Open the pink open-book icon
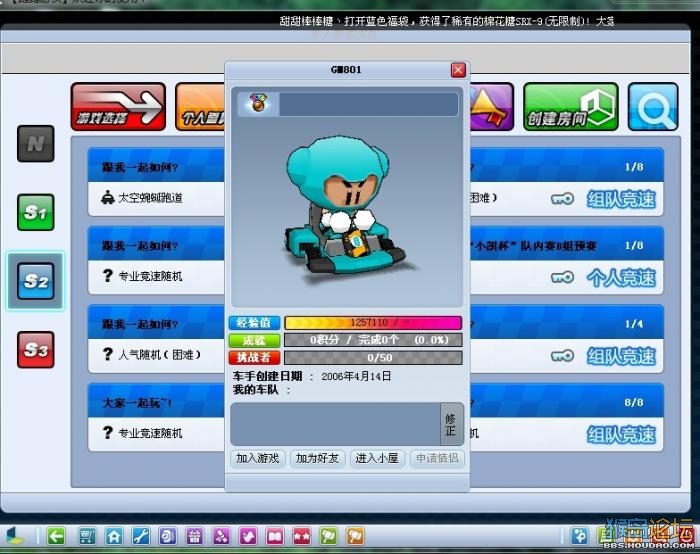The image size is (700, 554). [275, 536]
